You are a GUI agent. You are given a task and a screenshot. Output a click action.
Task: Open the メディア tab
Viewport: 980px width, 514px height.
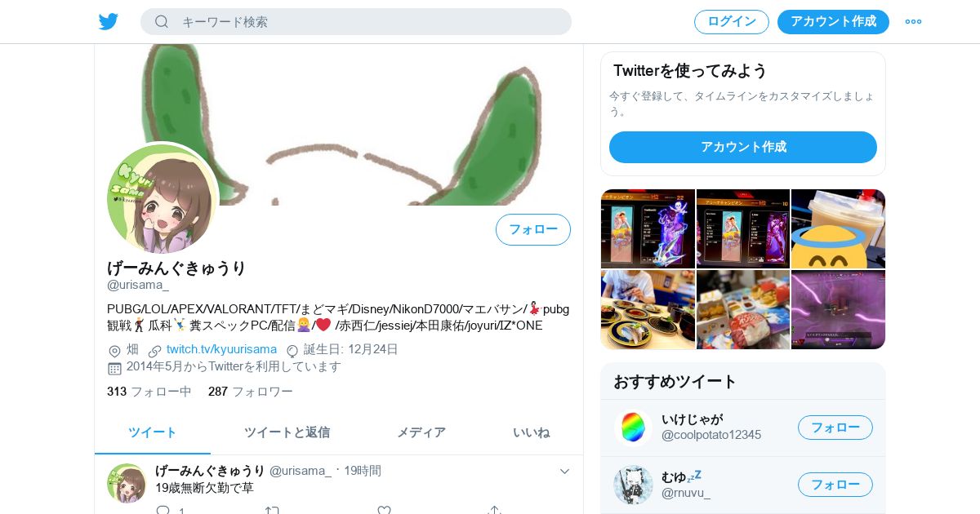[x=421, y=432]
